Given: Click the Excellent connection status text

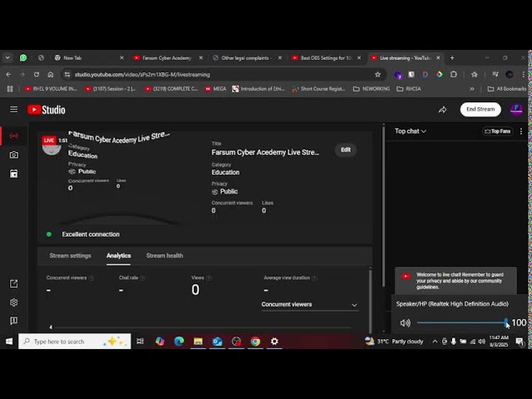Looking at the screenshot, I should [x=91, y=234].
